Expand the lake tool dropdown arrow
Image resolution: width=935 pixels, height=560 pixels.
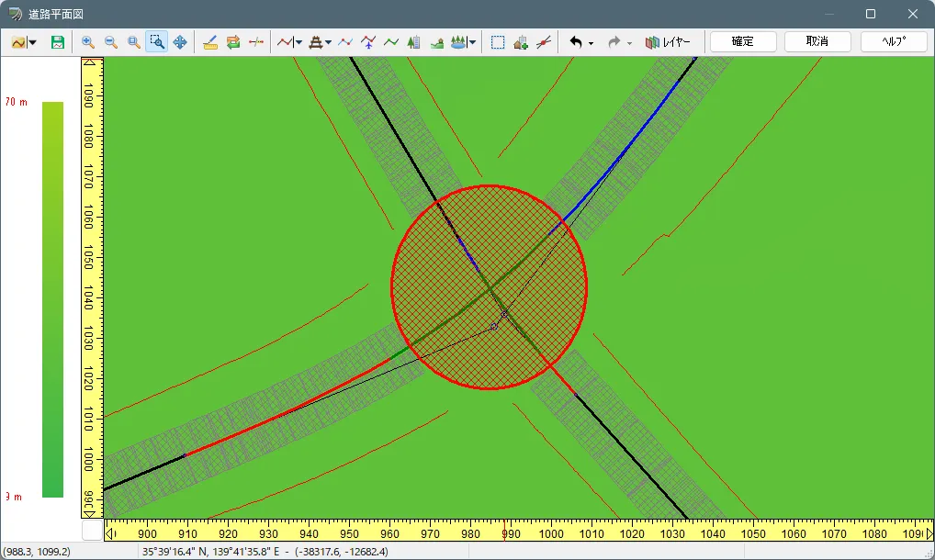(x=472, y=42)
